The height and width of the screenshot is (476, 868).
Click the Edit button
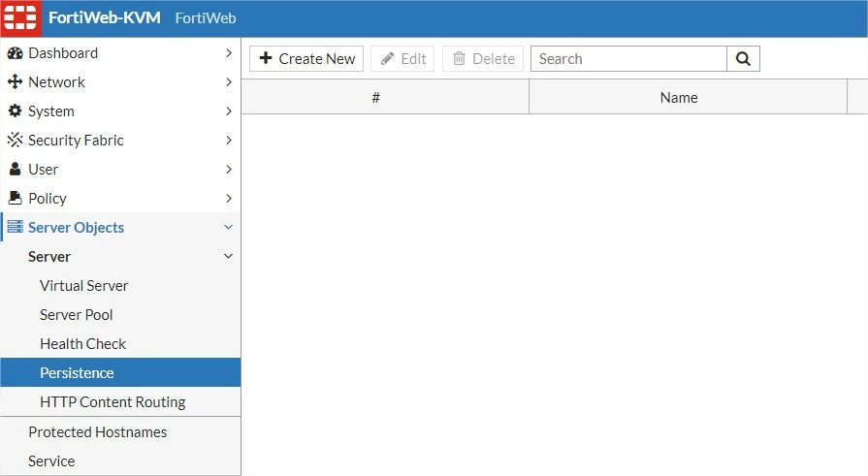click(402, 59)
